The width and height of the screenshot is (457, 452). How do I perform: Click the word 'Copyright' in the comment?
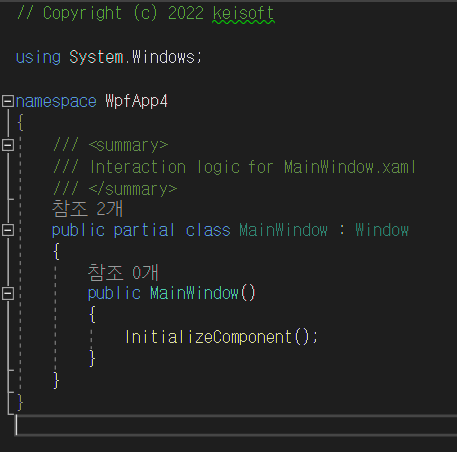[82, 14]
